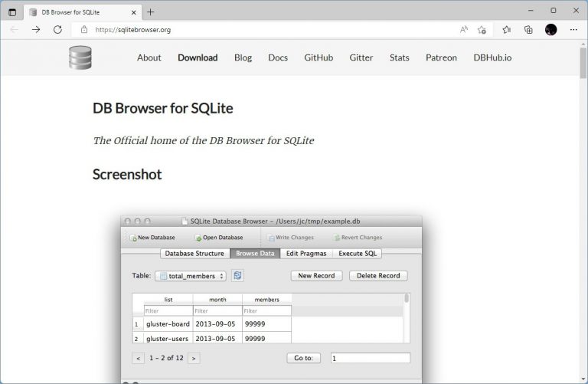Add this page to favorites

tap(482, 29)
